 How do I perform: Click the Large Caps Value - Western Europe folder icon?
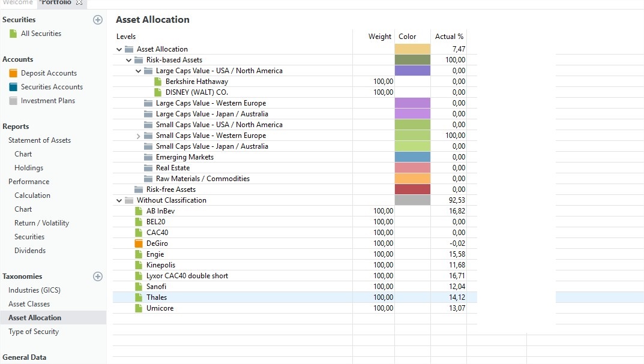pos(148,103)
